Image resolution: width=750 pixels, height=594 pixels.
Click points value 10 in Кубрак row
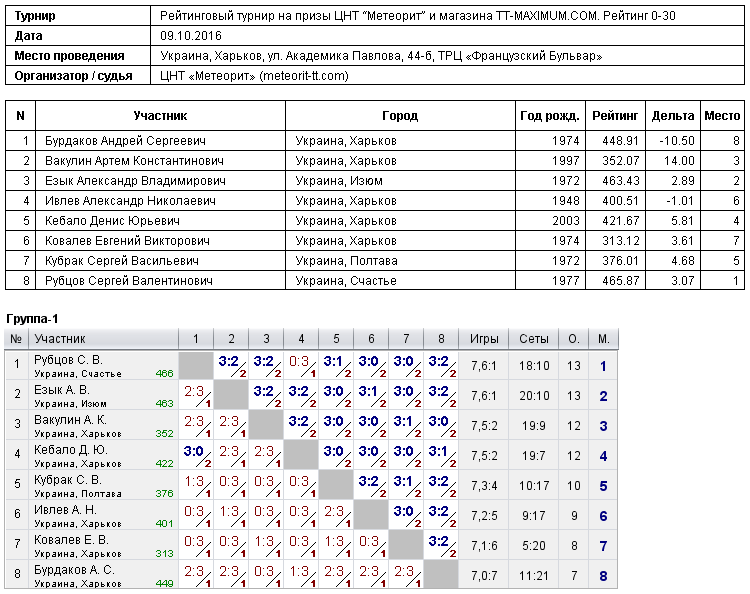point(574,486)
